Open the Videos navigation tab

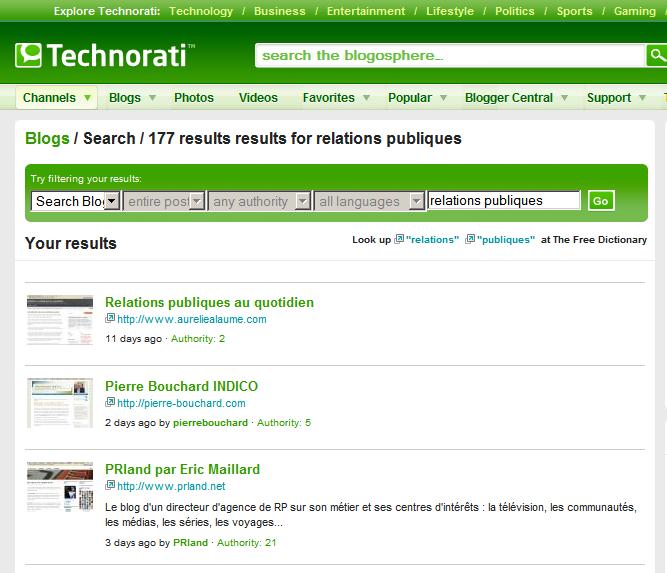tap(258, 98)
